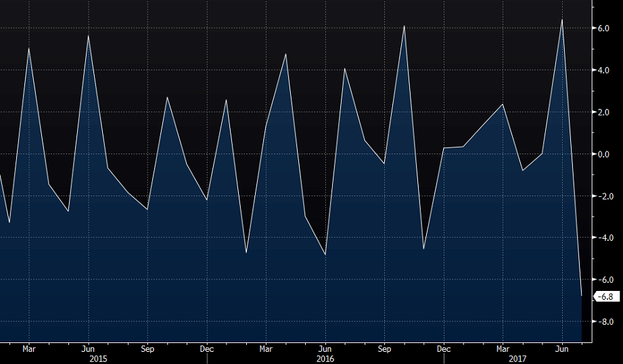Viewport: 623px width, 364px height.
Task: Click the Dec label ending year 2016
Action: point(444,349)
